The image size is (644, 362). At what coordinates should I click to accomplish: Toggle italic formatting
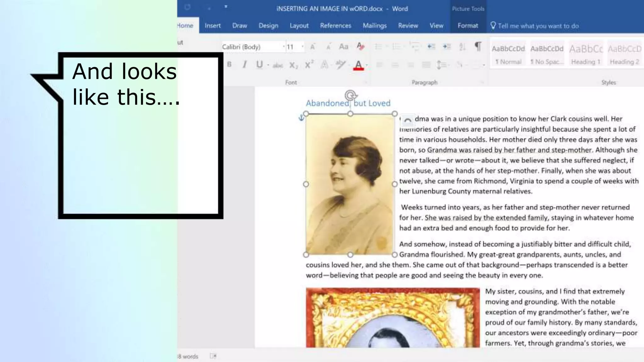[244, 64]
